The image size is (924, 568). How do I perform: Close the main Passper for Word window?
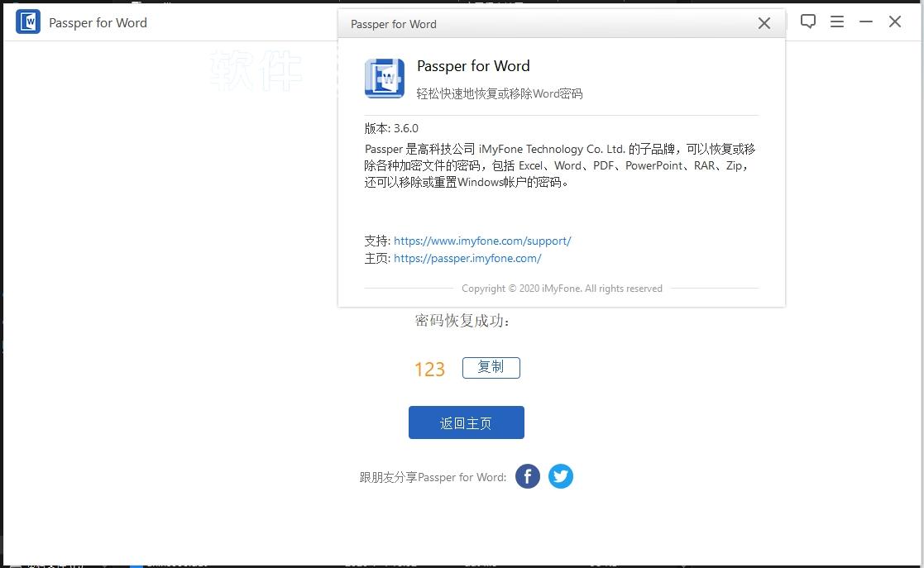tap(895, 22)
